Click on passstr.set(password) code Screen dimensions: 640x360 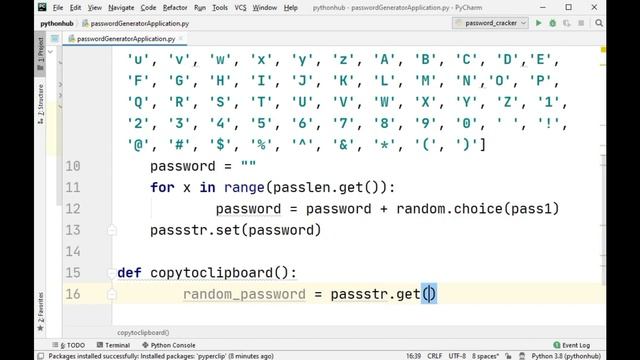coord(236,230)
